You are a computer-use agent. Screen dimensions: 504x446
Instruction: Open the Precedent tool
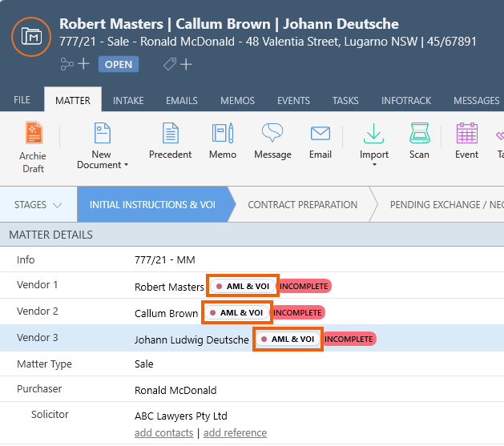click(170, 133)
